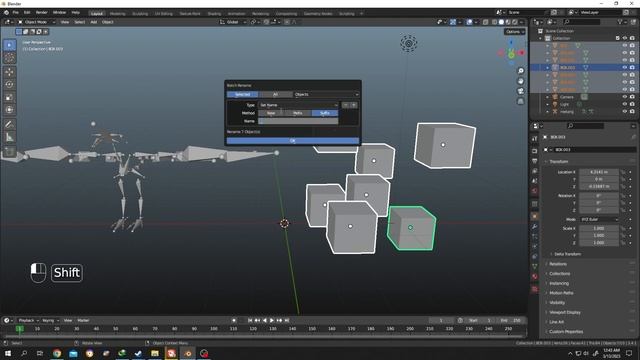Expand the Delta Transform panel

tap(567, 254)
